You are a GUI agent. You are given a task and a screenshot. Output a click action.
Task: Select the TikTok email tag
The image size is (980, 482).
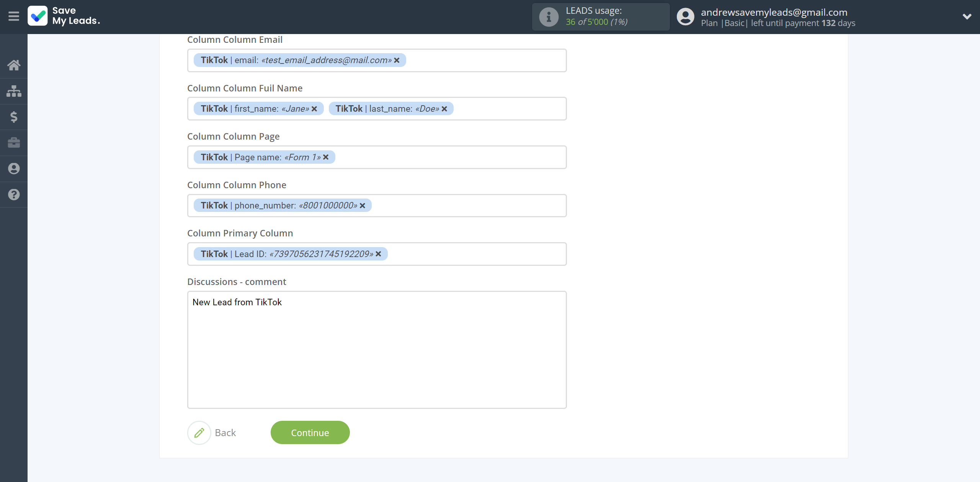(300, 60)
